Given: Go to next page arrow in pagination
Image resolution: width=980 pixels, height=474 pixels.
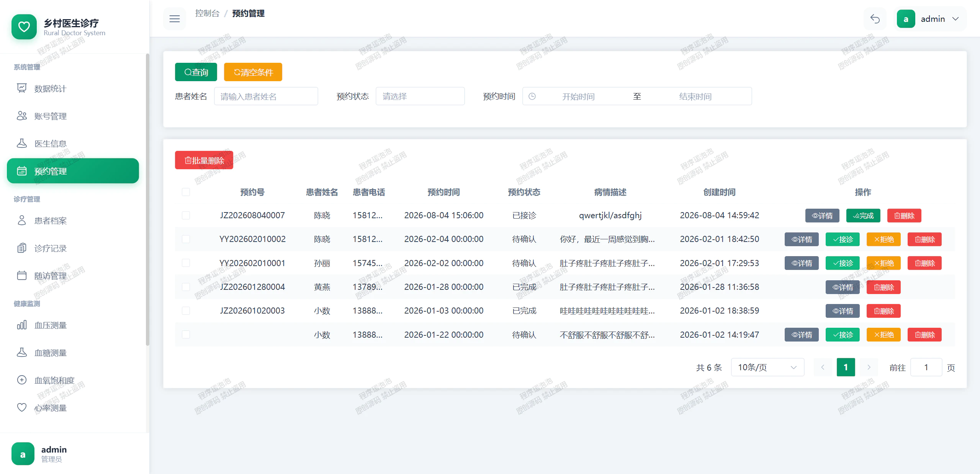Looking at the screenshot, I should [869, 367].
